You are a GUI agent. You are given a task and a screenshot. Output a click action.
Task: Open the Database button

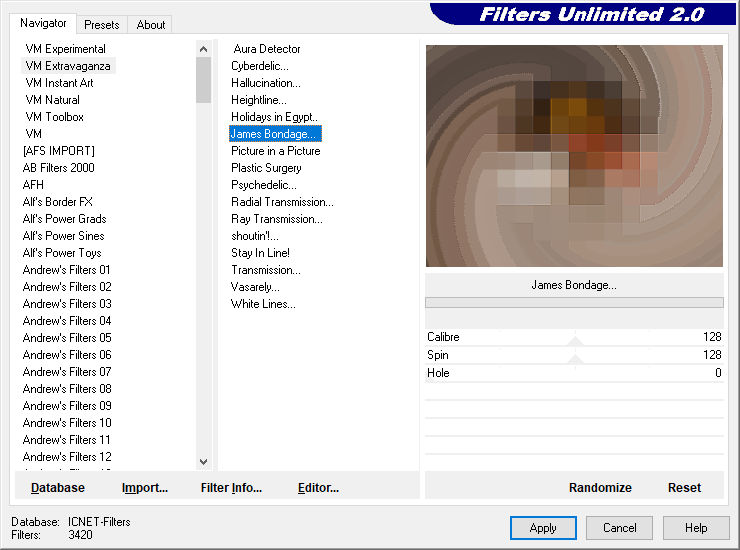coord(58,488)
